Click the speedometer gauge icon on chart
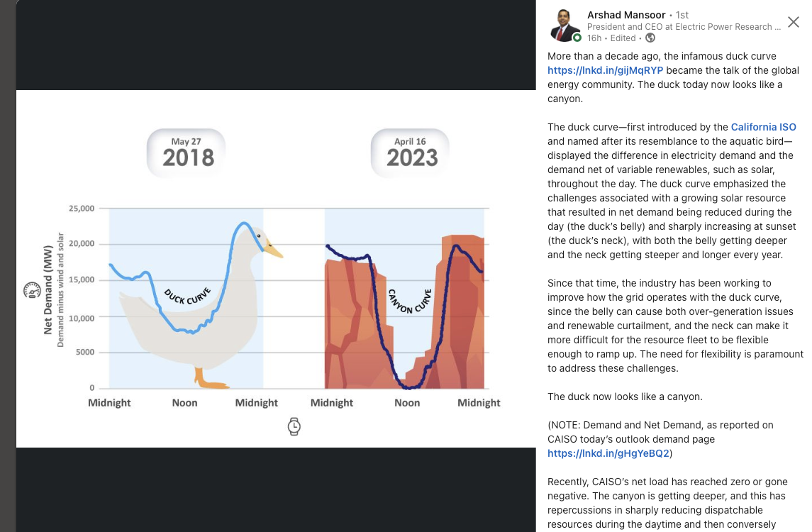This screenshot has width=812, height=532. (32, 289)
